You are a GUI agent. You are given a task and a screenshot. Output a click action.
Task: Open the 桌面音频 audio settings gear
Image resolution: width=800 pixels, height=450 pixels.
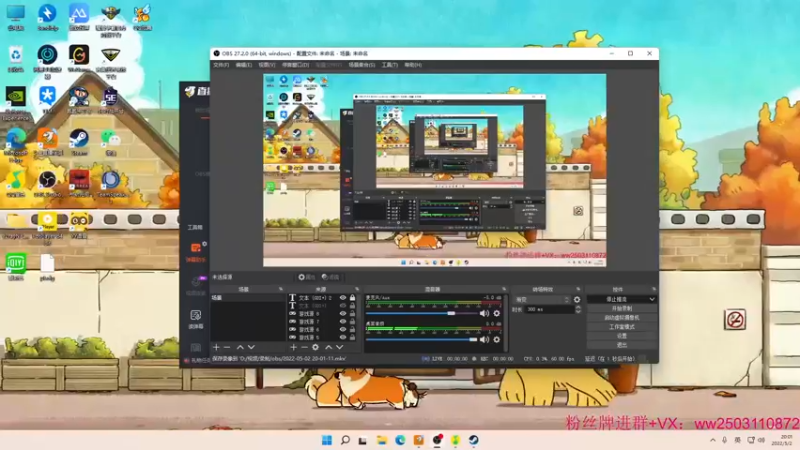[x=496, y=339]
